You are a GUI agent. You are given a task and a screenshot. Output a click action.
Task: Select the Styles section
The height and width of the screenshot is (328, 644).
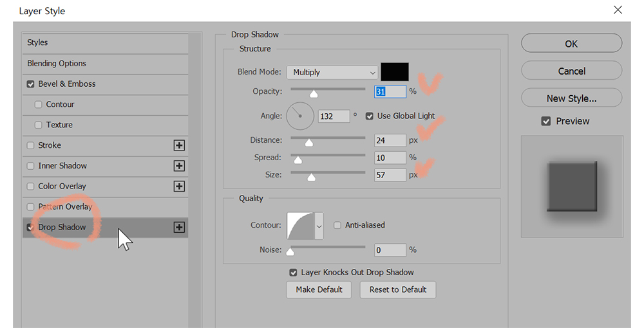click(x=106, y=42)
